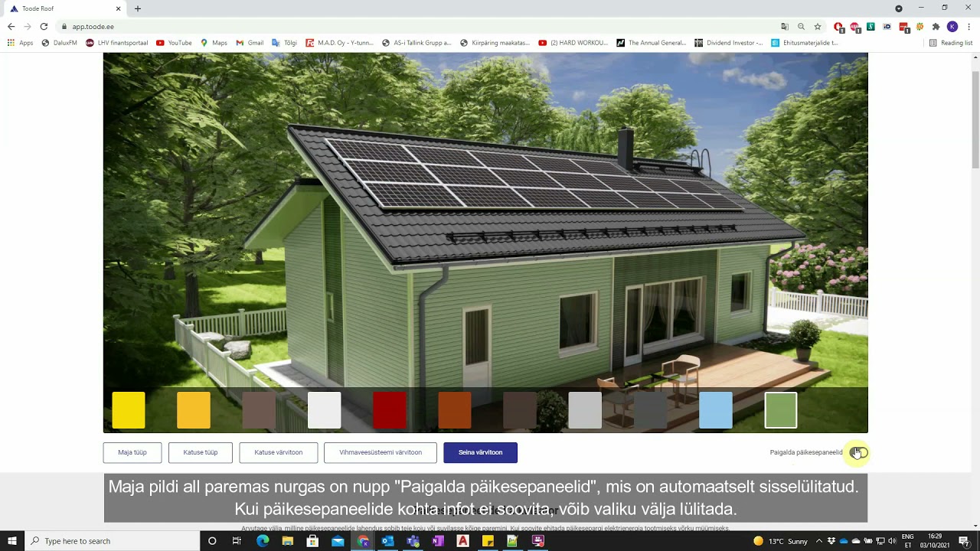Image resolution: width=980 pixels, height=551 pixels.
Task: Open the ABP ad blocker extension
Action: pyautogui.click(x=854, y=27)
